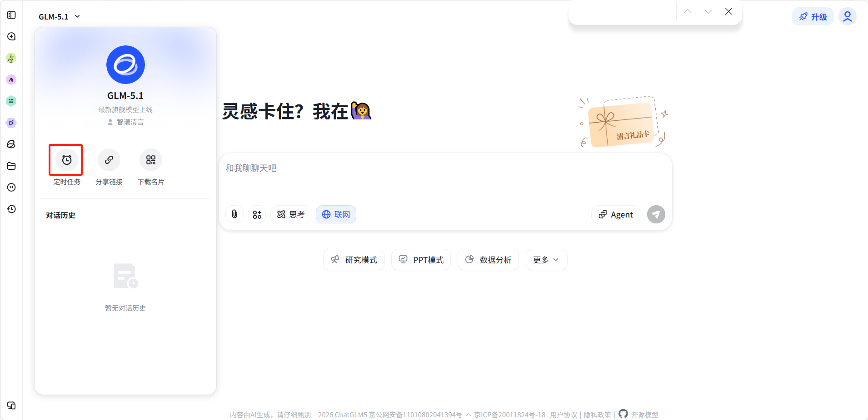868x420 pixels.
Task: Open the folder icon in the sidebar
Action: pyautogui.click(x=11, y=166)
